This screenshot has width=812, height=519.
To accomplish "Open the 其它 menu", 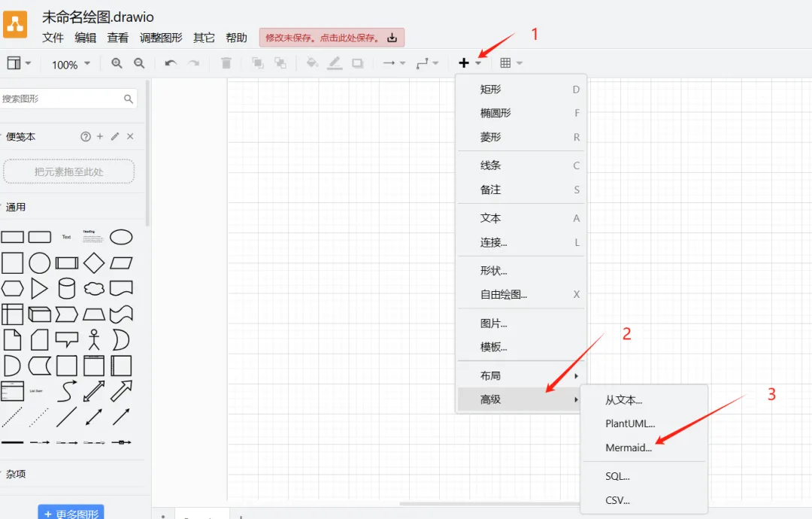I will [204, 38].
